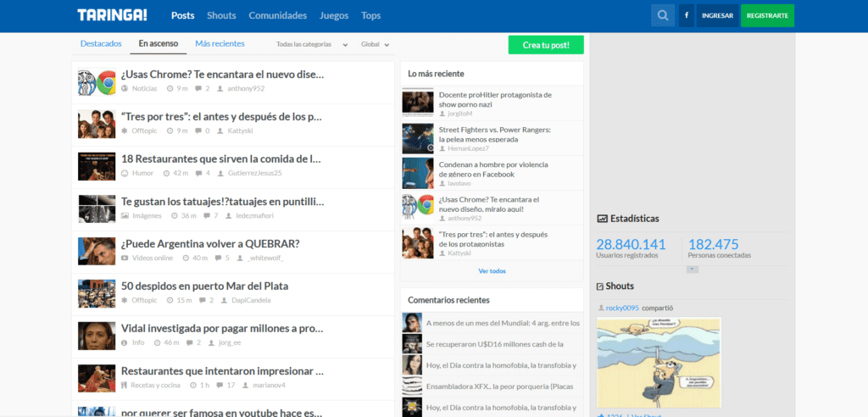This screenshot has width=868, height=417.
Task: Open author DapiCandela profile
Action: click(251, 300)
